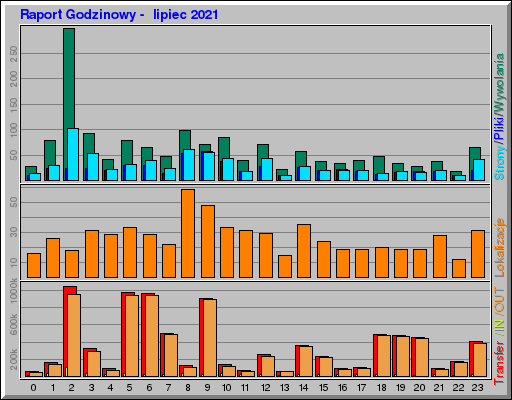Image resolution: width=512 pixels, height=400 pixels.
Task: Click the orange Lokalizacje bar at hour 21
Action: [440, 256]
